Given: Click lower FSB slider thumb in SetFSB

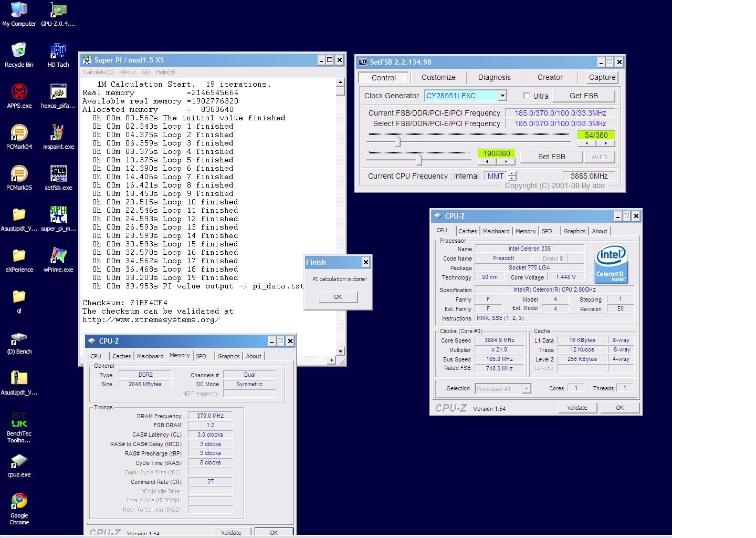Looking at the screenshot, I should click(x=419, y=159).
